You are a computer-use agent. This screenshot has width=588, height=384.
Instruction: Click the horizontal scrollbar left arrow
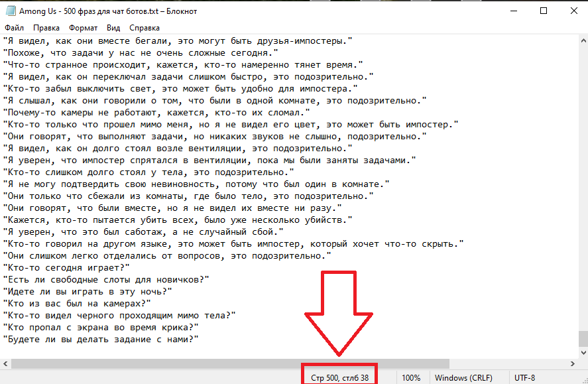(5, 363)
